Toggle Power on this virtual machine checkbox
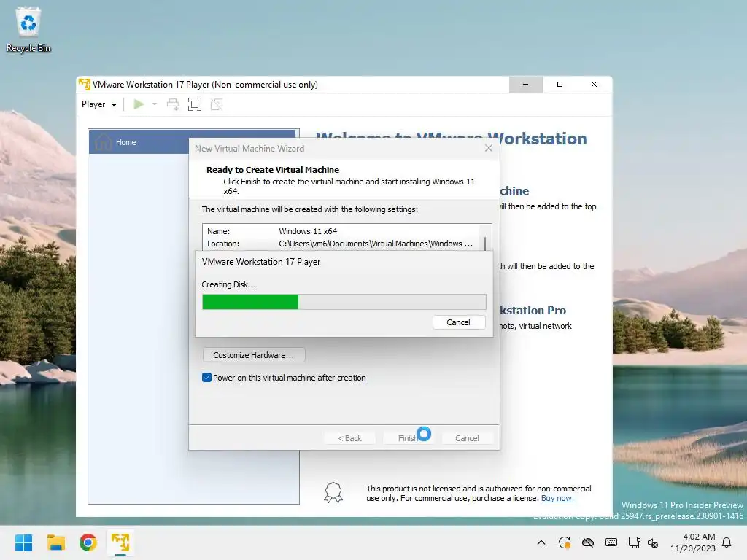 (206, 378)
